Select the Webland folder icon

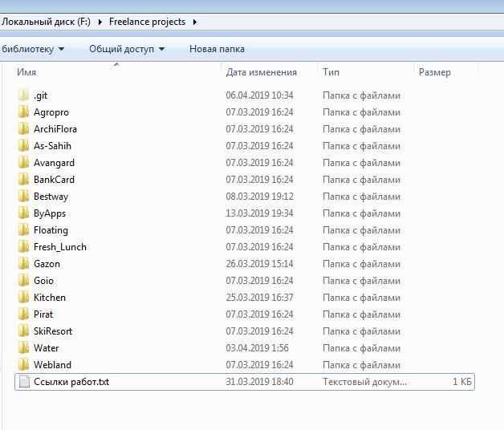click(x=24, y=364)
